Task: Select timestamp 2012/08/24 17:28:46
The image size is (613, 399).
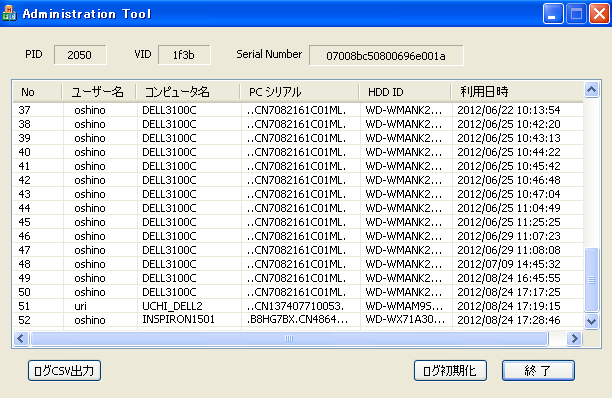Action: pyautogui.click(x=509, y=320)
